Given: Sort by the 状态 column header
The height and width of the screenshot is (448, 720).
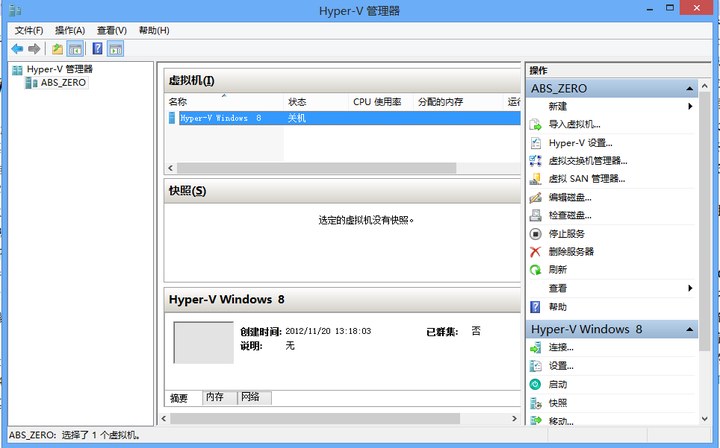Looking at the screenshot, I should (x=316, y=102).
